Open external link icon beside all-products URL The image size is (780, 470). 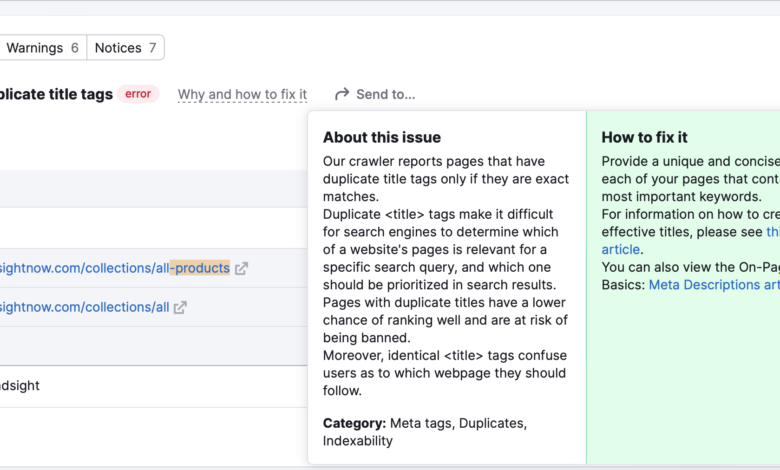click(241, 269)
